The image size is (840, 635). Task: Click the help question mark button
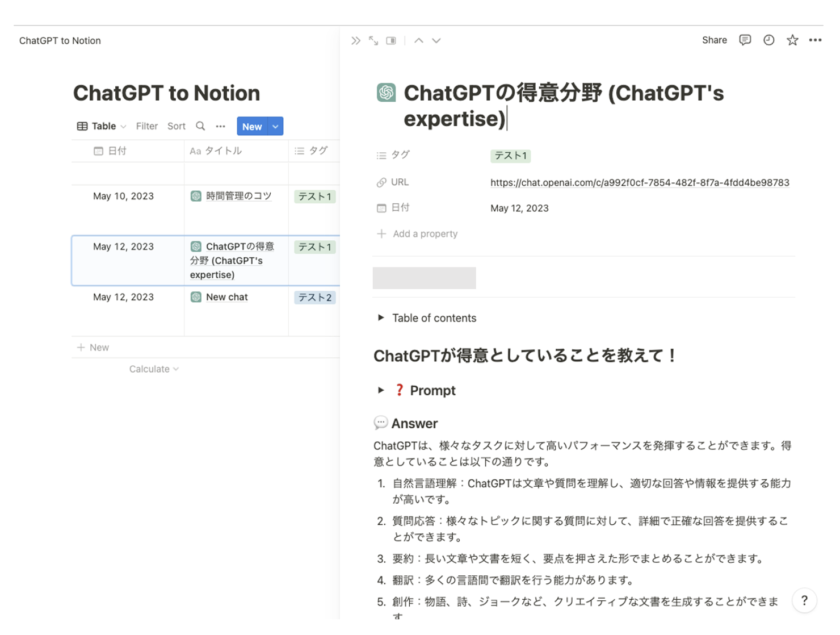pos(804,600)
